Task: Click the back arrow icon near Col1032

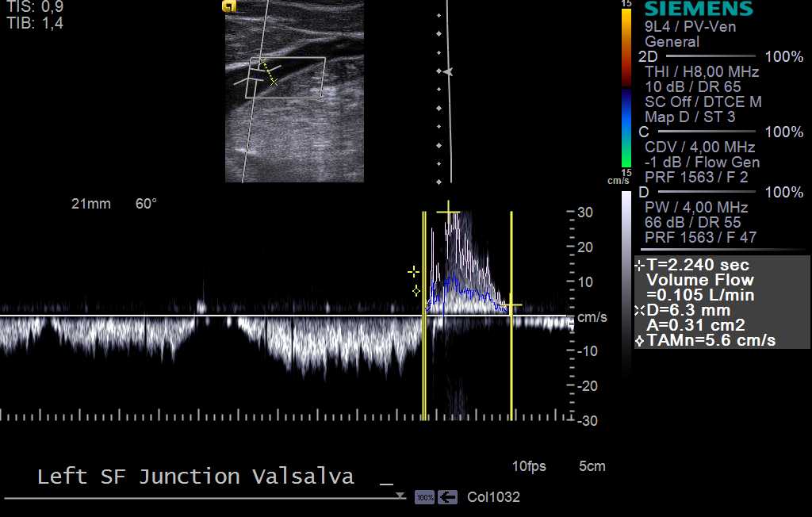Action: (x=448, y=497)
